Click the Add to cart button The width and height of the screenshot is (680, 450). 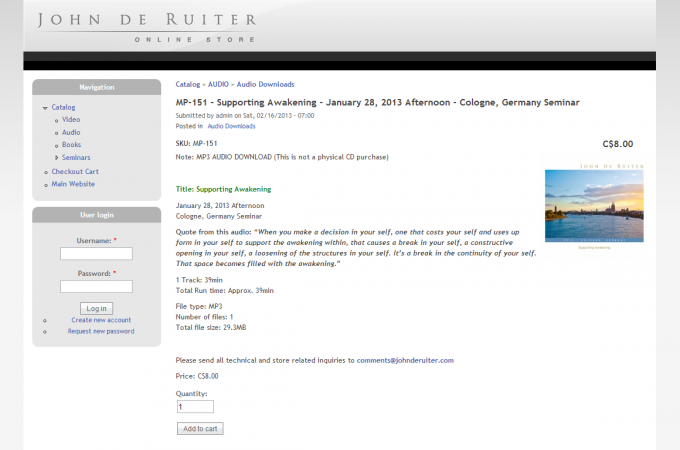(x=200, y=429)
